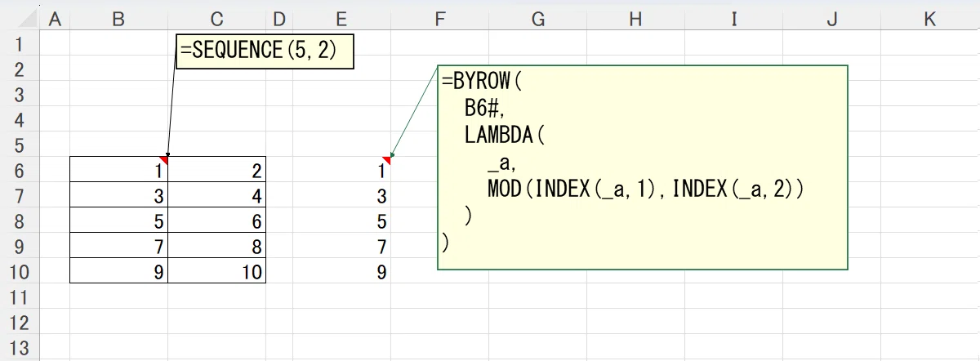This screenshot has height=361, width=980.
Task: Click cell E9 with BYROW result 7
Action: 342,246
